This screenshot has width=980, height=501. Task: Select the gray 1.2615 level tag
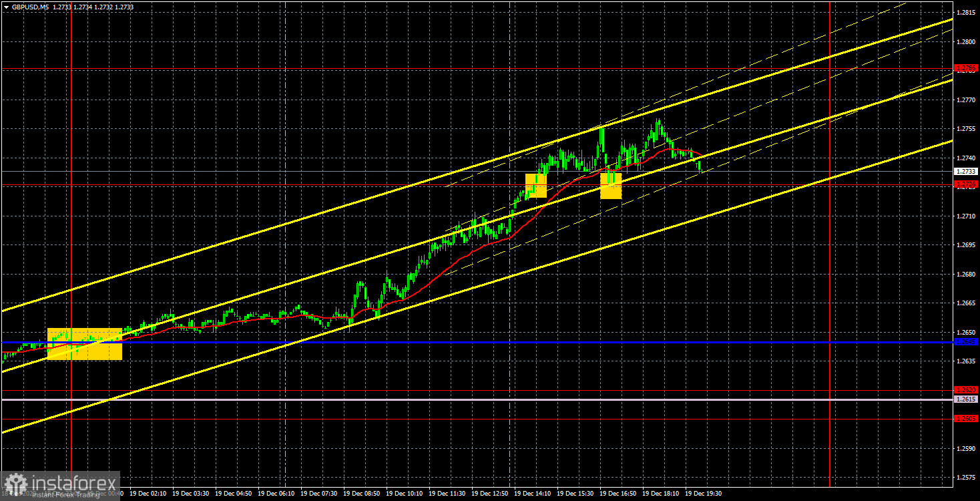(x=966, y=399)
